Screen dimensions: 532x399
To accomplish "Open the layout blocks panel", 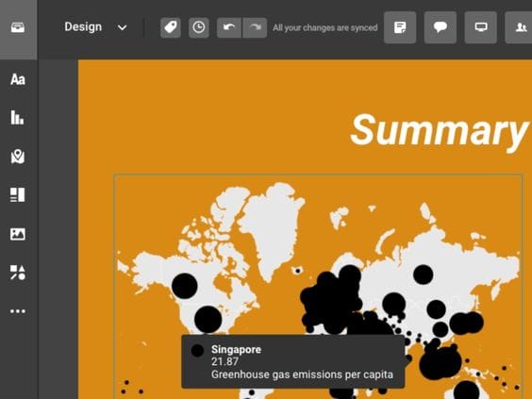I will click(18, 195).
